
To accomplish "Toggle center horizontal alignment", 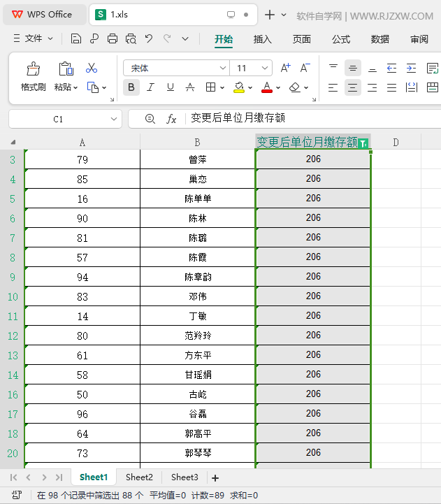I will (353, 87).
